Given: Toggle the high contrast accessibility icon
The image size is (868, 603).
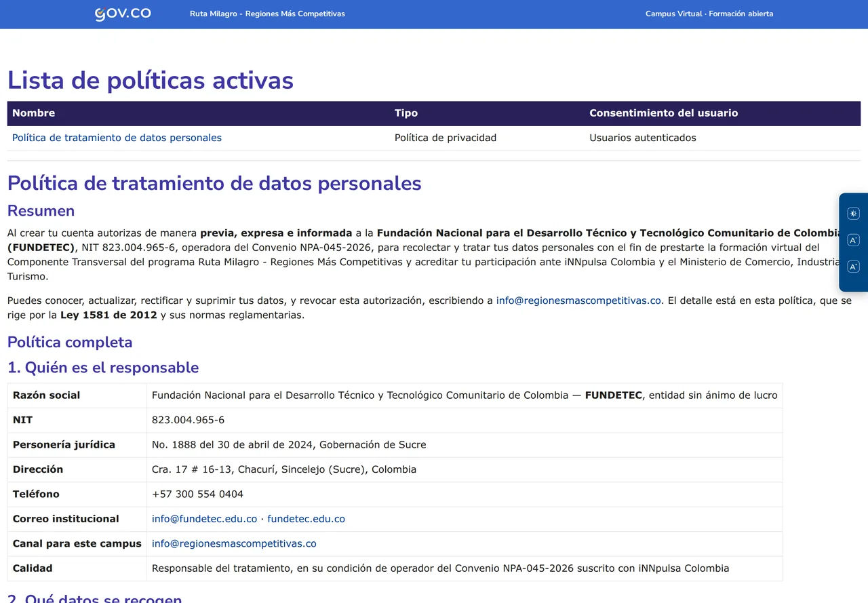Looking at the screenshot, I should click(854, 214).
